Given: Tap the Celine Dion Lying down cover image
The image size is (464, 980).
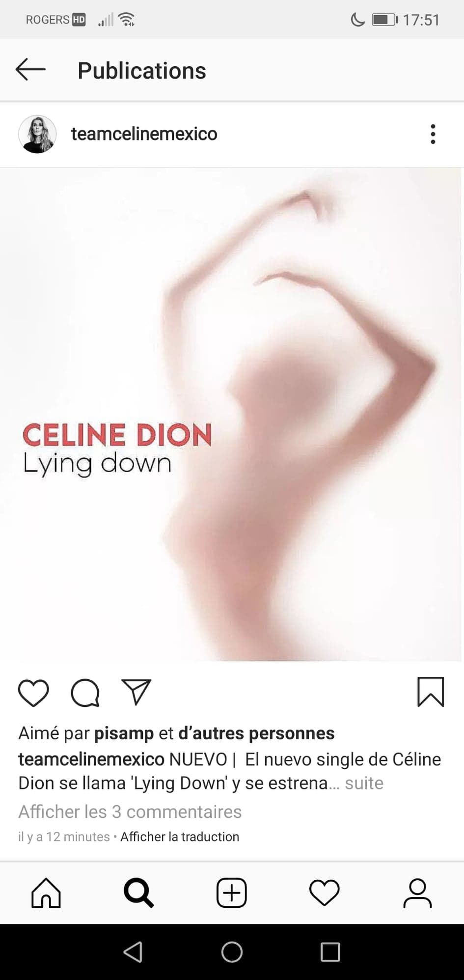Looking at the screenshot, I should pyautogui.click(x=231, y=414).
